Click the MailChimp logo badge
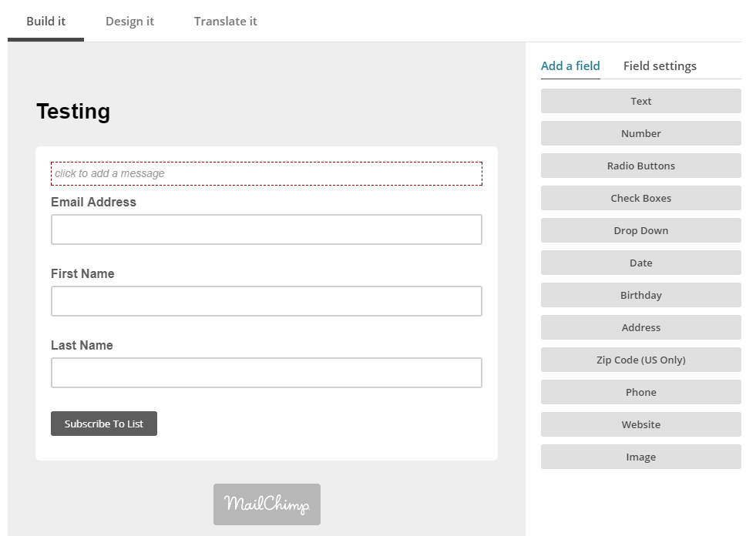756x536 pixels. (267, 504)
